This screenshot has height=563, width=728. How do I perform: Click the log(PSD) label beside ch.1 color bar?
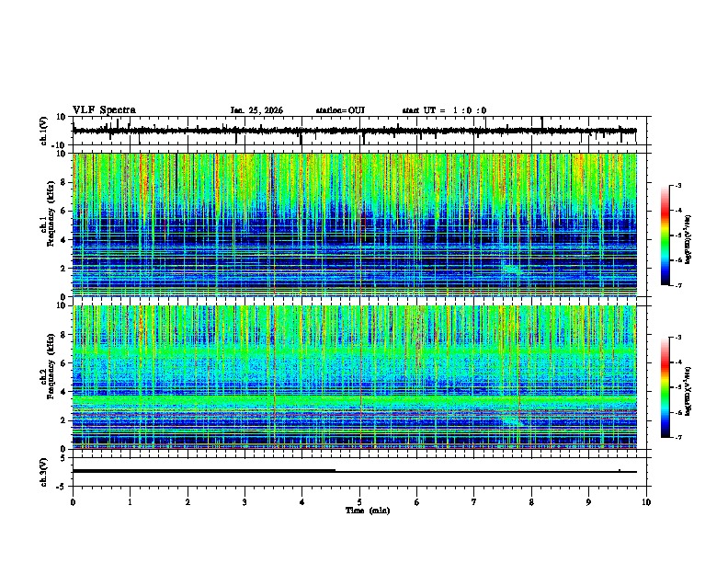coord(688,239)
